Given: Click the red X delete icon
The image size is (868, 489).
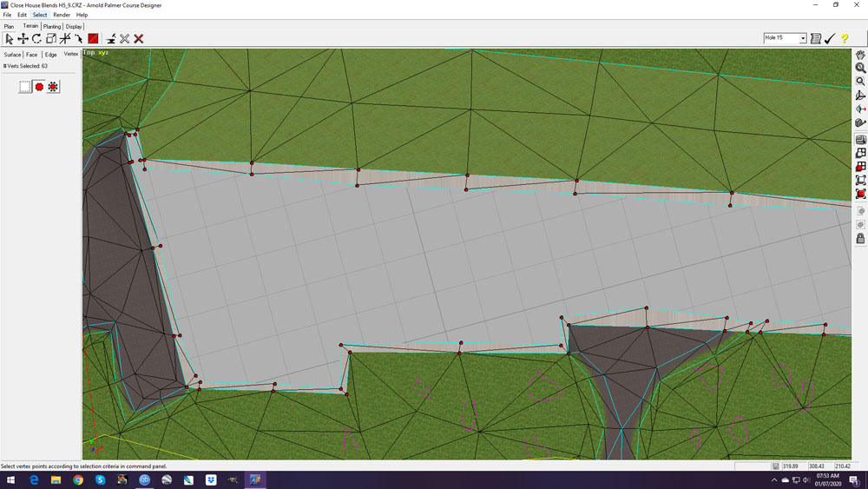Looking at the screenshot, I should pos(138,39).
